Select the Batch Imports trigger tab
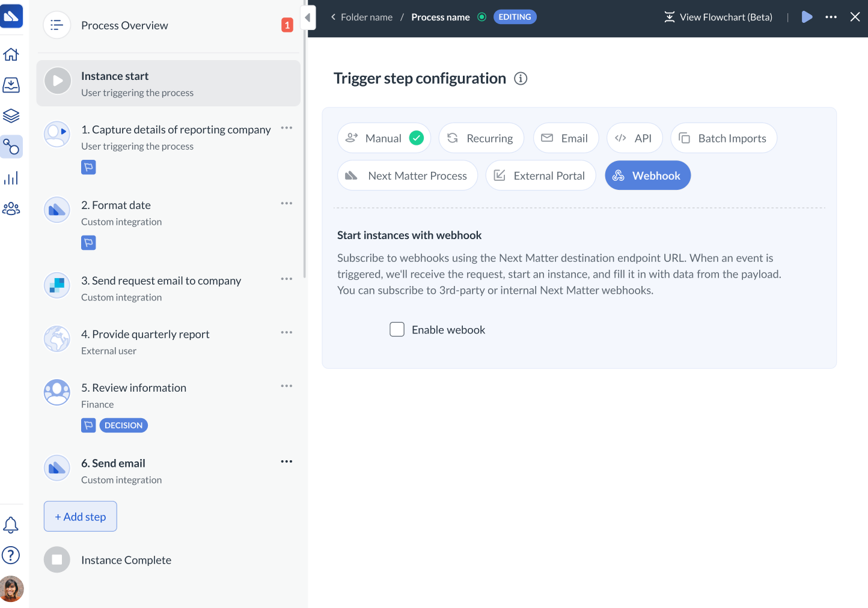Viewport: 868px width, 608px height. click(724, 138)
